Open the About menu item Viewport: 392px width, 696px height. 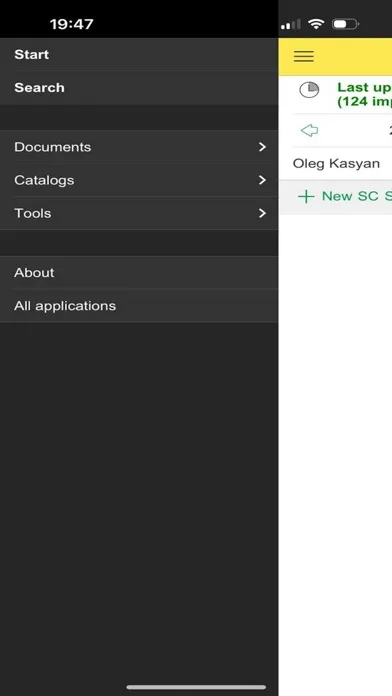[139, 273]
